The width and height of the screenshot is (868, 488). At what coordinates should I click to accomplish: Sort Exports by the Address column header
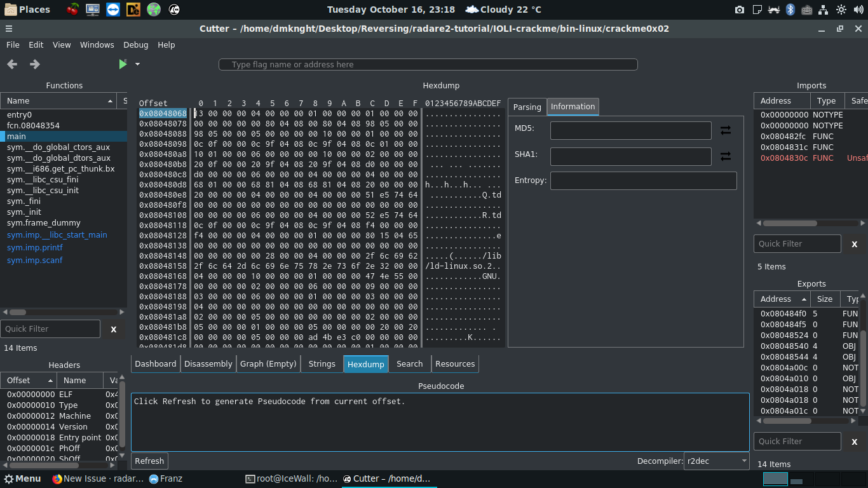click(x=776, y=299)
